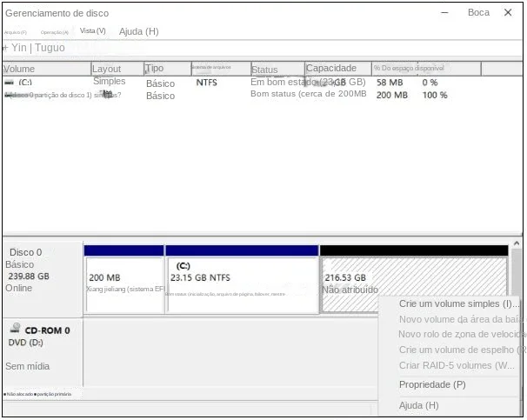Click grayed Novo volume da área entry

460,319
